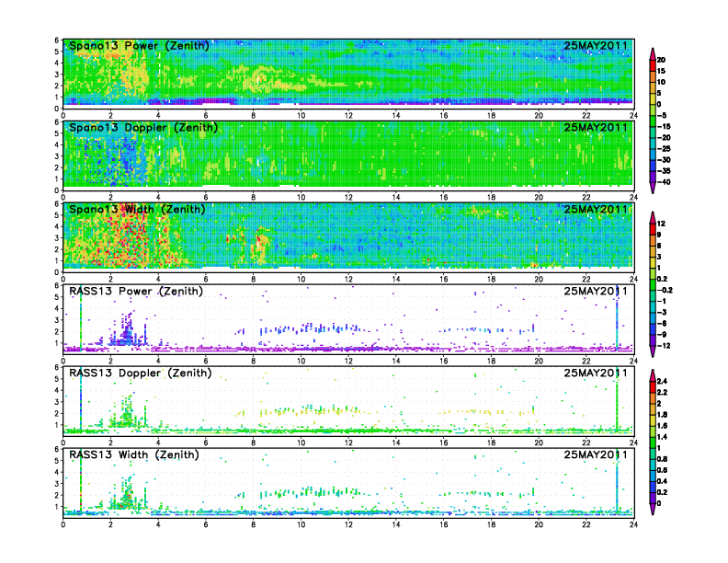
Task: Click the '15' label on the top colorbar
Action: tap(661, 71)
